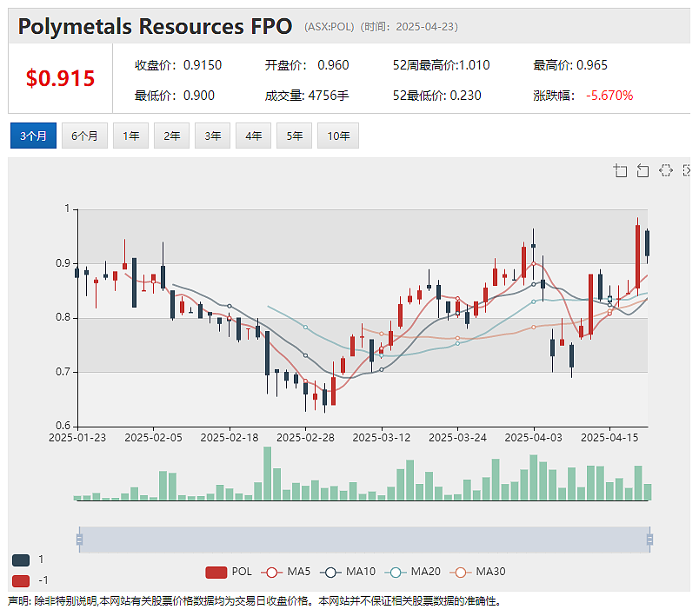The image size is (699, 616).
Task: Click the Polymetals Resources FPO title
Action: pyautogui.click(x=155, y=26)
